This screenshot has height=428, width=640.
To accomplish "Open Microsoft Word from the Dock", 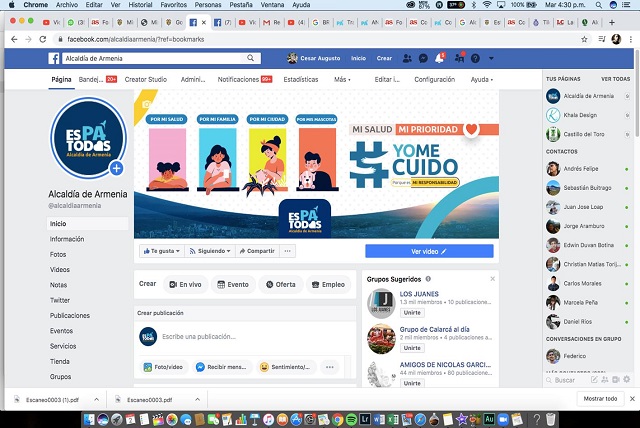I will pyautogui.click(x=378, y=419).
